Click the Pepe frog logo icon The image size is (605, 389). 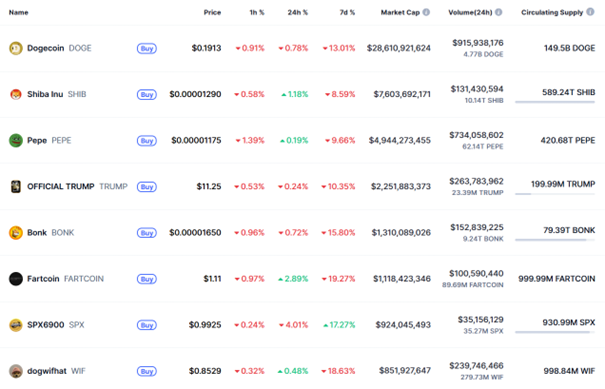pyautogui.click(x=16, y=140)
